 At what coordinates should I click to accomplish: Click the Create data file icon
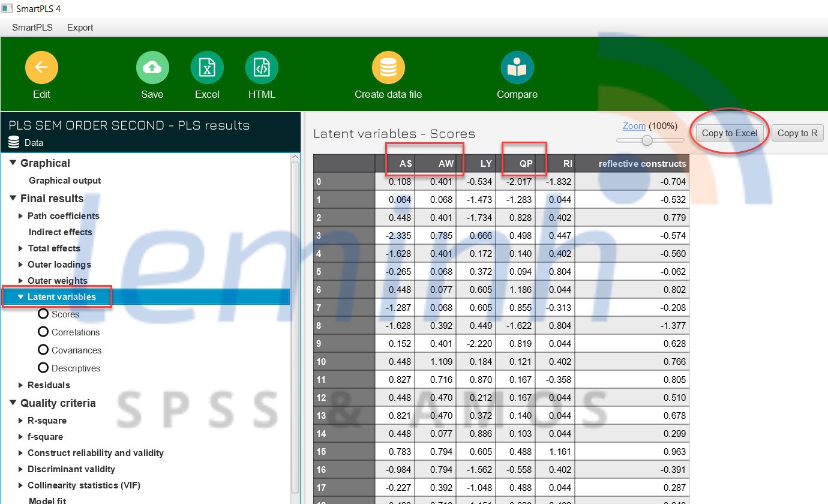click(388, 68)
